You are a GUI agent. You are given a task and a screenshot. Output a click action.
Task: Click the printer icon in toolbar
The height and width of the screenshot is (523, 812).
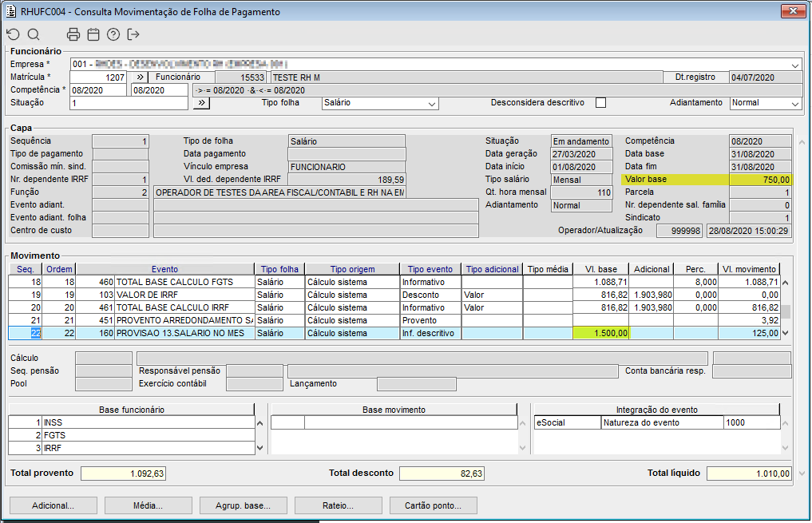point(73,34)
